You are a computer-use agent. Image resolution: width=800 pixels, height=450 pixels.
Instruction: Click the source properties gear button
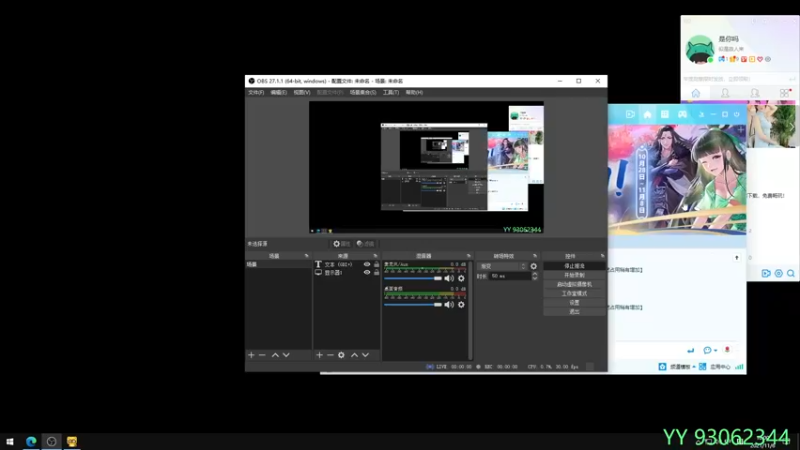pyautogui.click(x=341, y=244)
